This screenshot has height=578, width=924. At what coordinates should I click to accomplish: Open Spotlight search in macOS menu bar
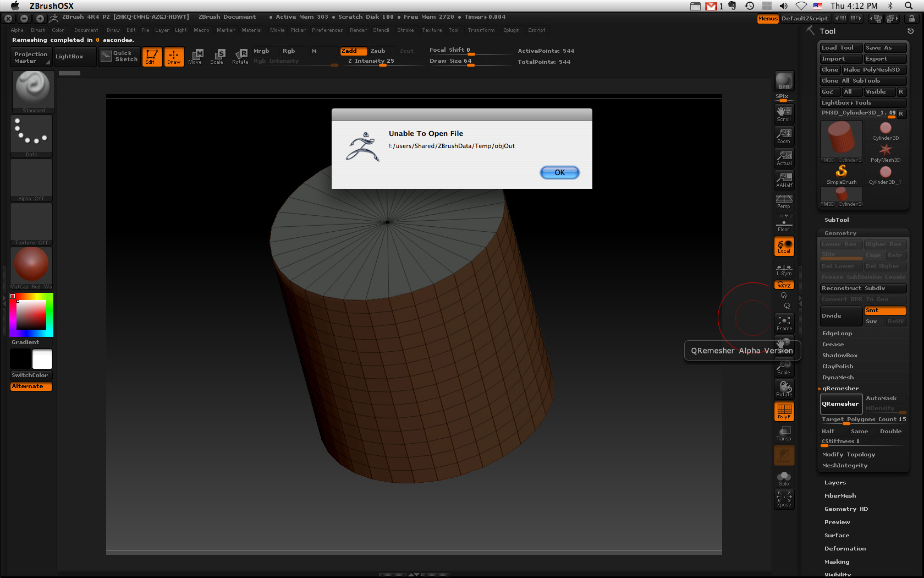(x=909, y=6)
